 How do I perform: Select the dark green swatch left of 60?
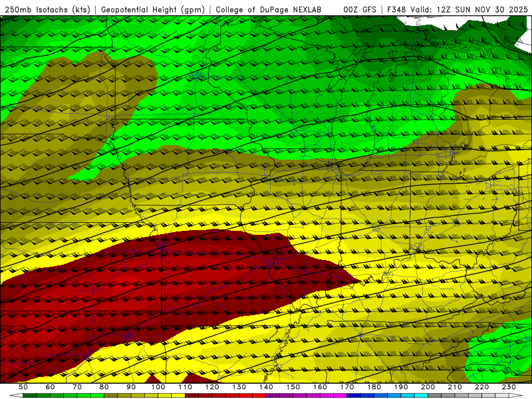[x=29, y=395]
